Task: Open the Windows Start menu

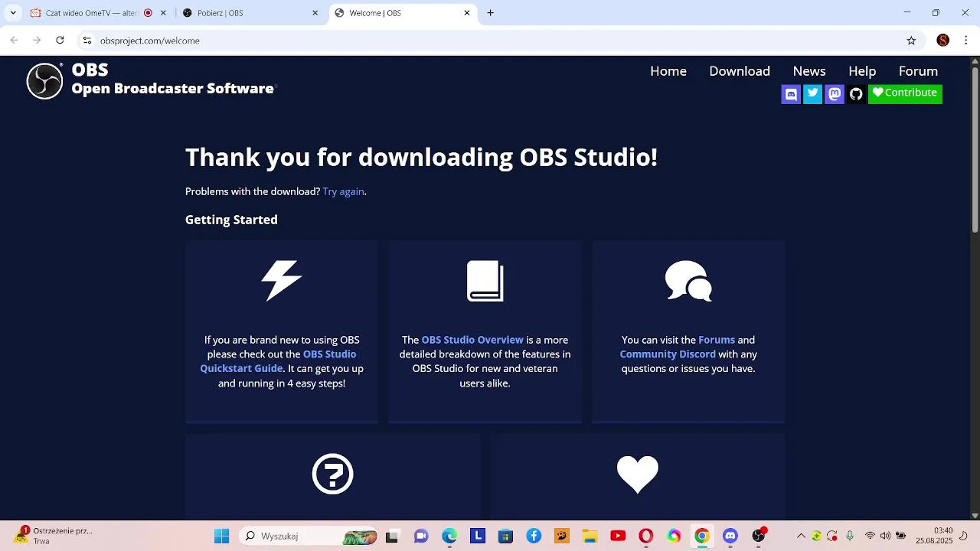Action: pyautogui.click(x=221, y=536)
